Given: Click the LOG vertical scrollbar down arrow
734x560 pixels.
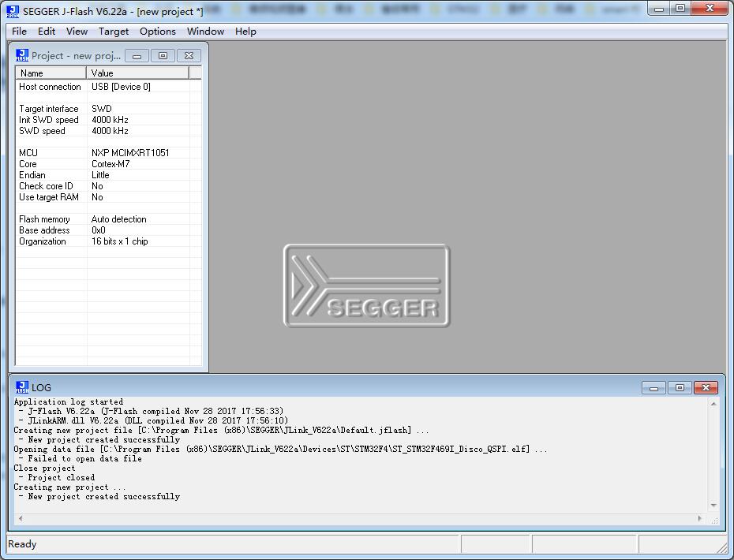Looking at the screenshot, I should click(x=713, y=506).
